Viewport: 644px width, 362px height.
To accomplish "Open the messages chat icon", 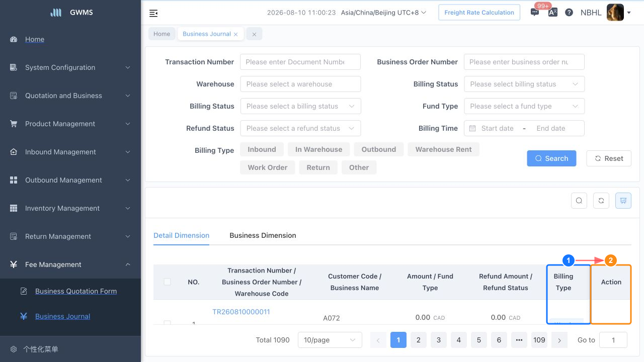I will click(x=535, y=13).
